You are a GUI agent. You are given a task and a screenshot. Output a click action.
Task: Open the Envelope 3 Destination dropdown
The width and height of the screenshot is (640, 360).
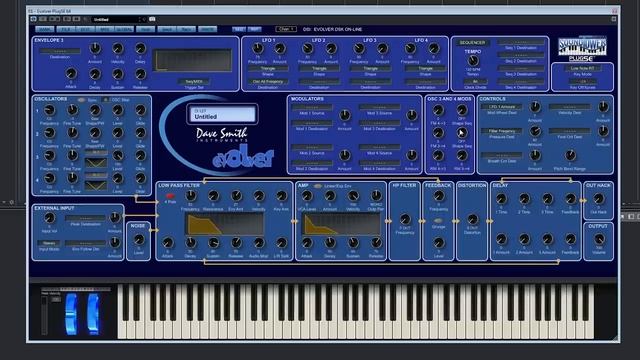tap(60, 51)
